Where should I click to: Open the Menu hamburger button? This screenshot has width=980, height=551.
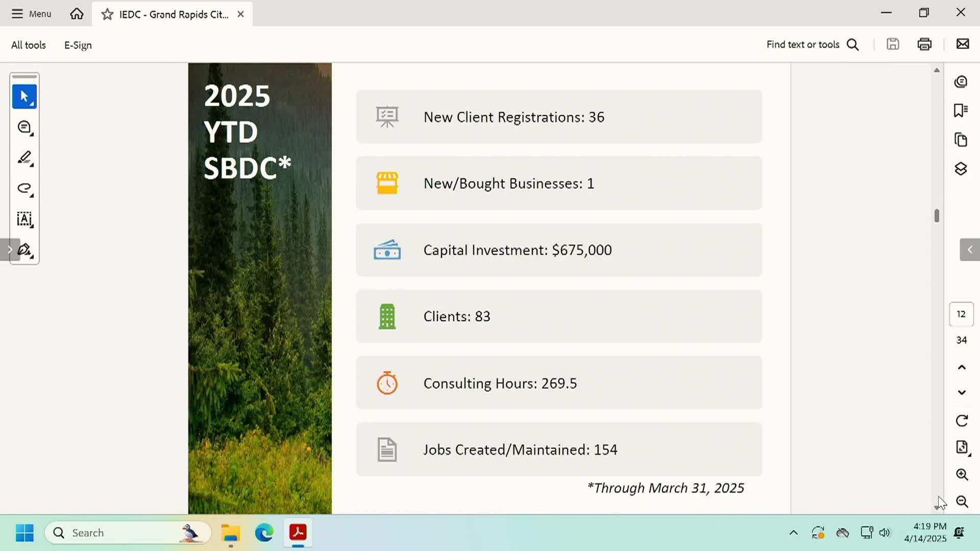click(31, 14)
